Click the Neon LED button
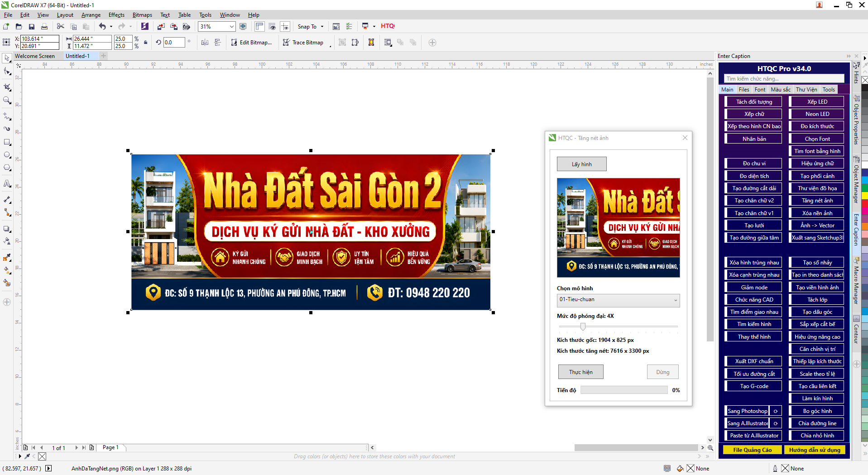Viewport: 868px width, 475px height. point(817,114)
